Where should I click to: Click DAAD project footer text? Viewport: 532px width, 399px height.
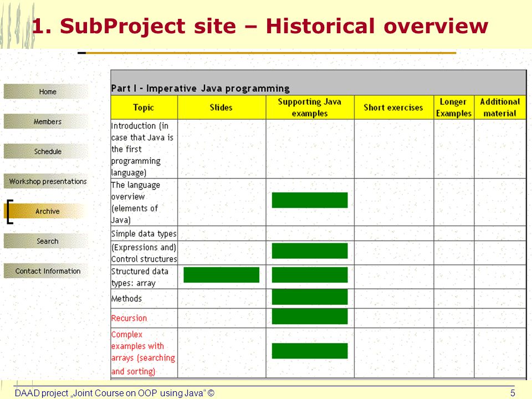pyautogui.click(x=114, y=393)
